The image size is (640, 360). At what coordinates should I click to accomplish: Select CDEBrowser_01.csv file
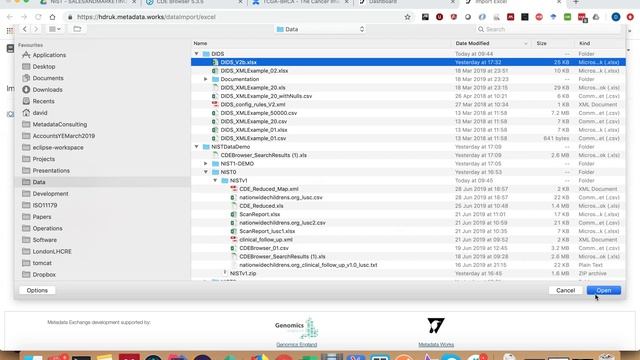(408, 248)
